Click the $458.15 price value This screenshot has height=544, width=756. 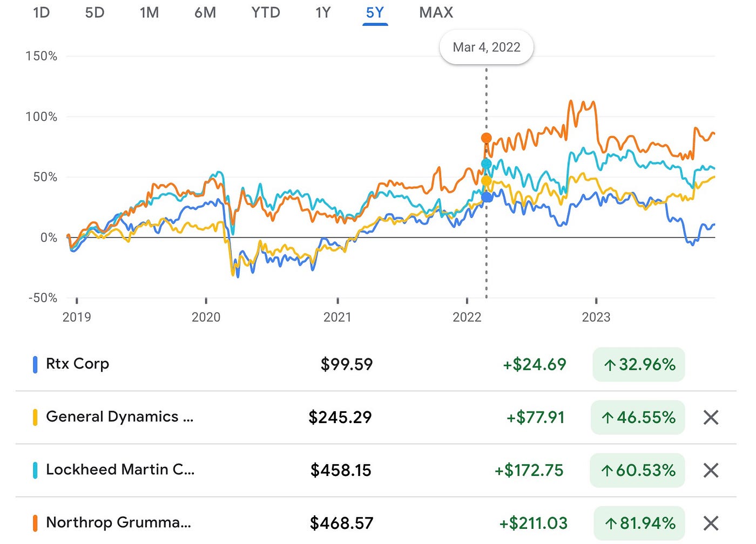[x=341, y=470]
